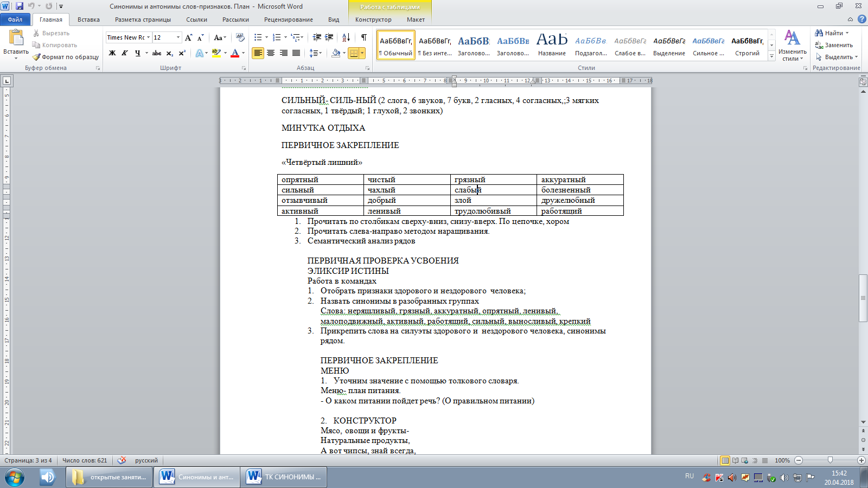
Task: Open ТК СИНОНИМЫ document in taskbar
Action: point(284,477)
